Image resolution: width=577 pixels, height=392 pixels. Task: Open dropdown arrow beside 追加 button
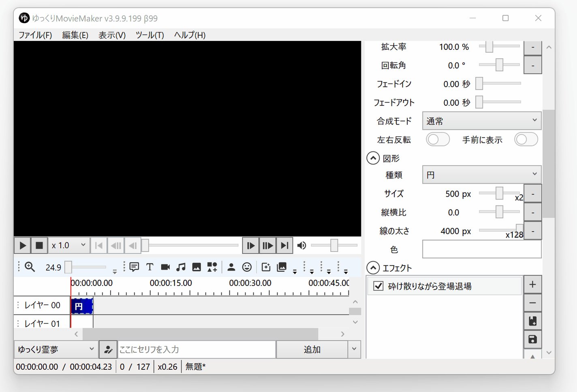354,349
